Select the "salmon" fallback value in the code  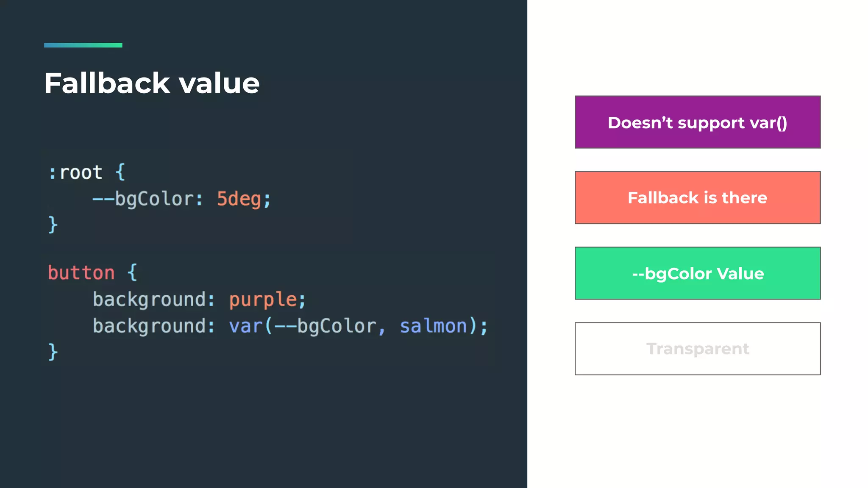[433, 326]
